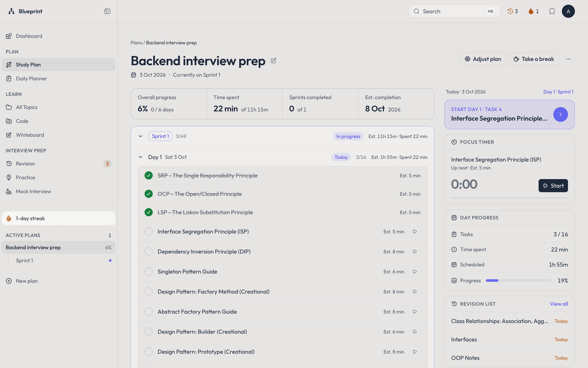
Task: Play the Abstract Factory Pattern task
Action: 415,312
